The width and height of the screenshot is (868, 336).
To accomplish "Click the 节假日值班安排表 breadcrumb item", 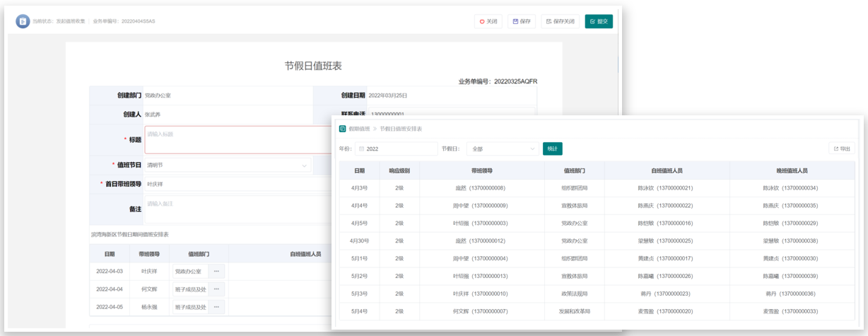I will click(401, 129).
